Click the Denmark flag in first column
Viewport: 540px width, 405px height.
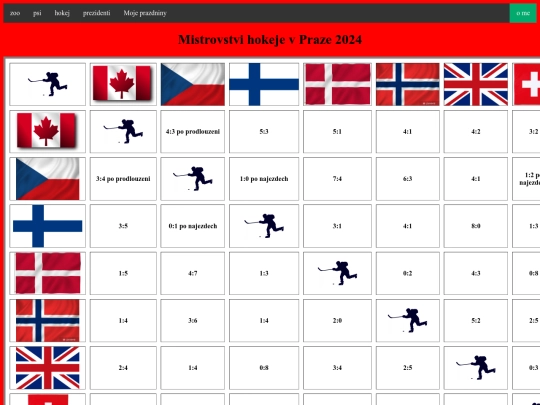click(x=47, y=273)
